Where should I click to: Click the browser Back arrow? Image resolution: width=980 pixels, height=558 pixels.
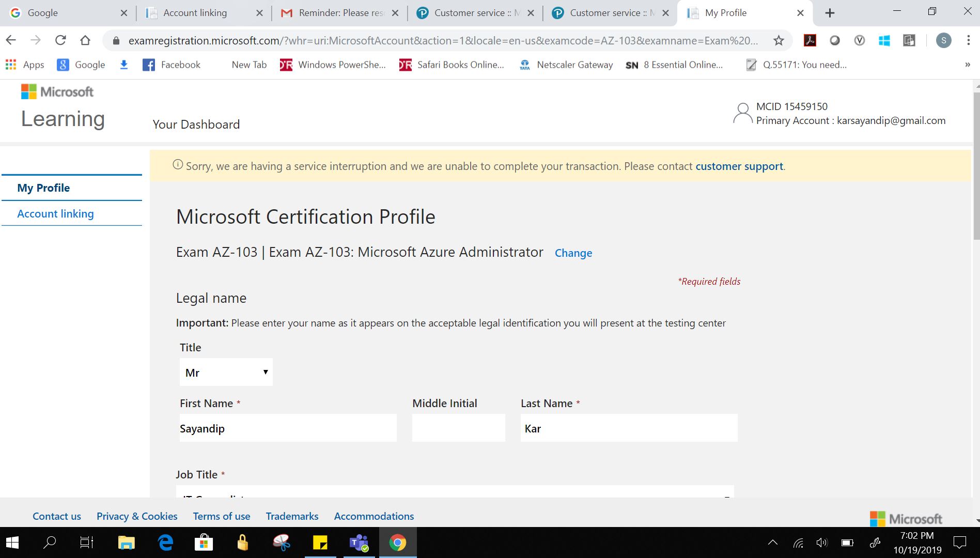tap(11, 40)
